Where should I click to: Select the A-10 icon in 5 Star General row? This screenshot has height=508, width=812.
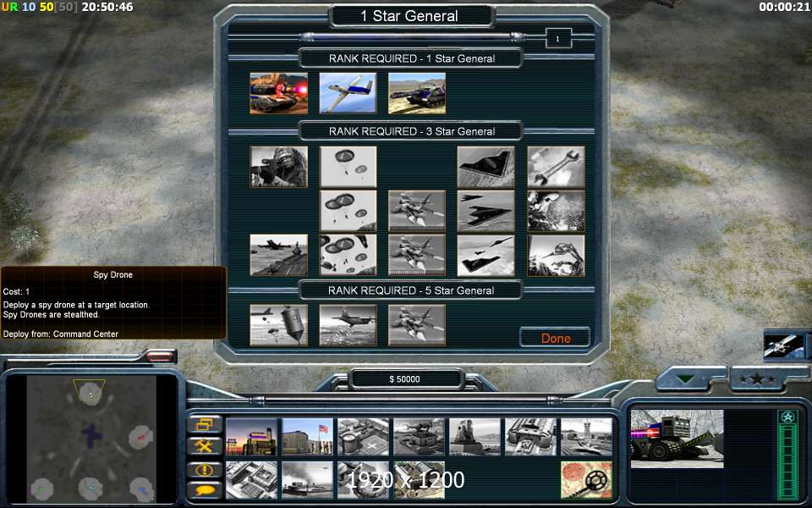417,325
